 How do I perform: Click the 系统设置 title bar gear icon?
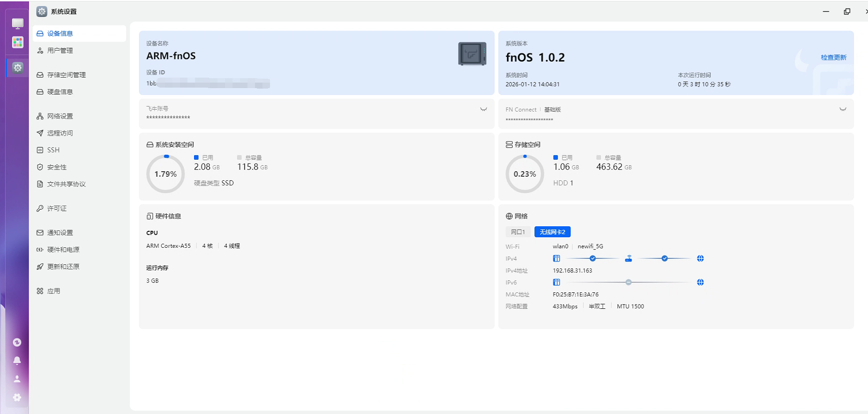(42, 12)
